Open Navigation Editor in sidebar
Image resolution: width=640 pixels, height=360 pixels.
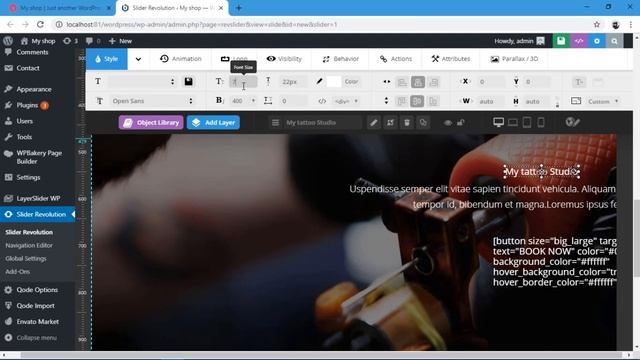click(29, 246)
